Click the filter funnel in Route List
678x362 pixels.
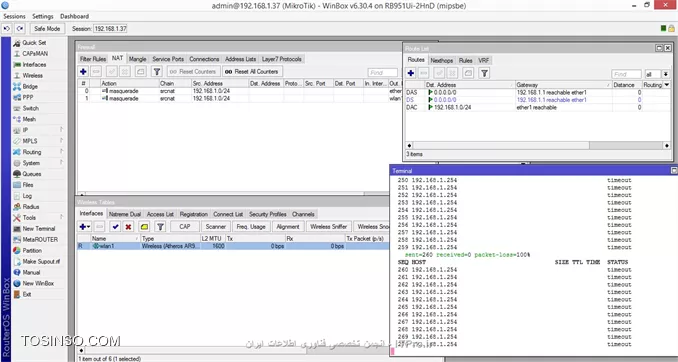click(x=485, y=74)
